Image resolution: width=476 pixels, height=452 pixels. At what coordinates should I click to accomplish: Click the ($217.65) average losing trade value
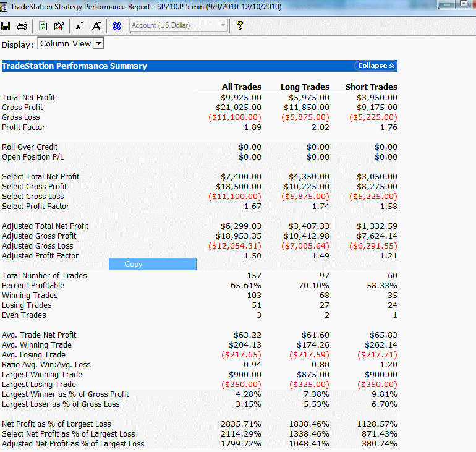point(241,355)
